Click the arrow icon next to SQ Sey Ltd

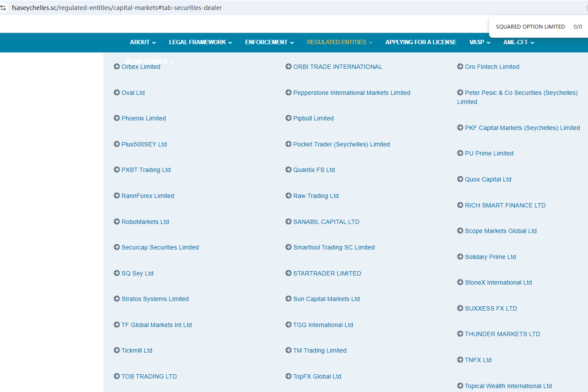tap(117, 273)
